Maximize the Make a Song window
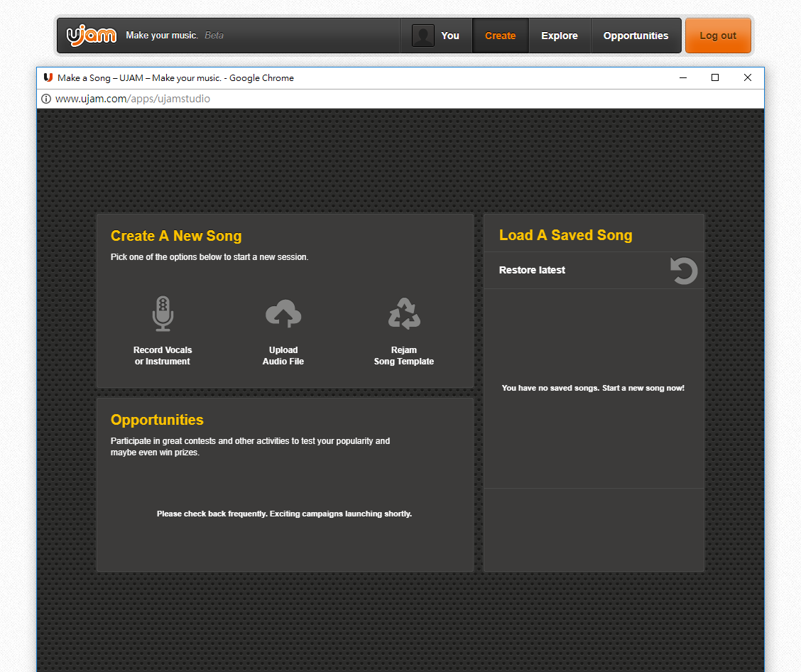801x672 pixels. click(x=715, y=77)
